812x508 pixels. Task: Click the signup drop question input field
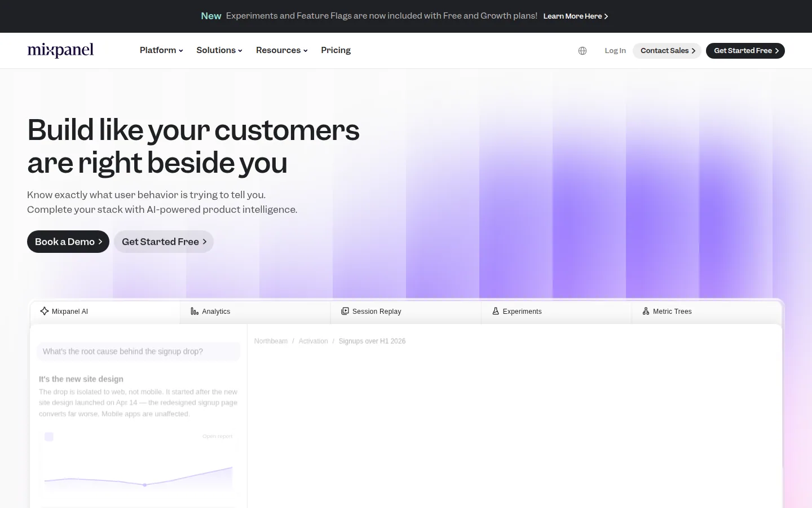[139, 352]
